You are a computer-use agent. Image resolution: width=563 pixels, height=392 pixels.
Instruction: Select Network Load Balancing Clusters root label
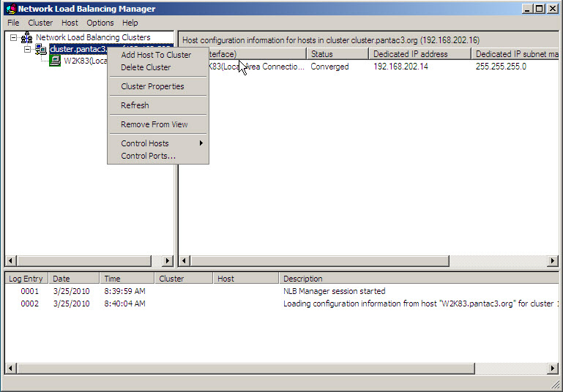[93, 37]
